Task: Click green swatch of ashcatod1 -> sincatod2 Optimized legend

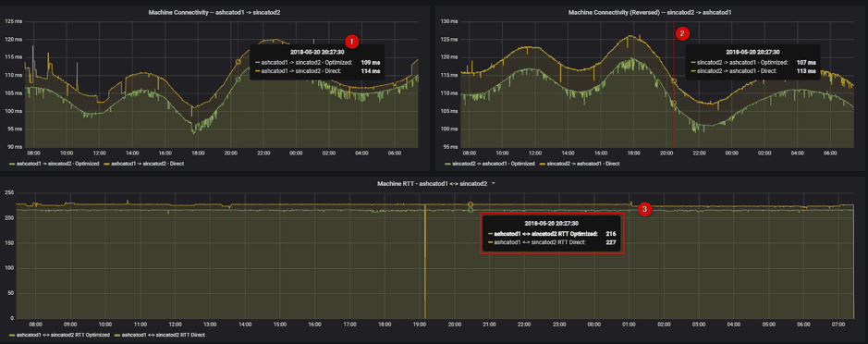Action: coord(12,164)
